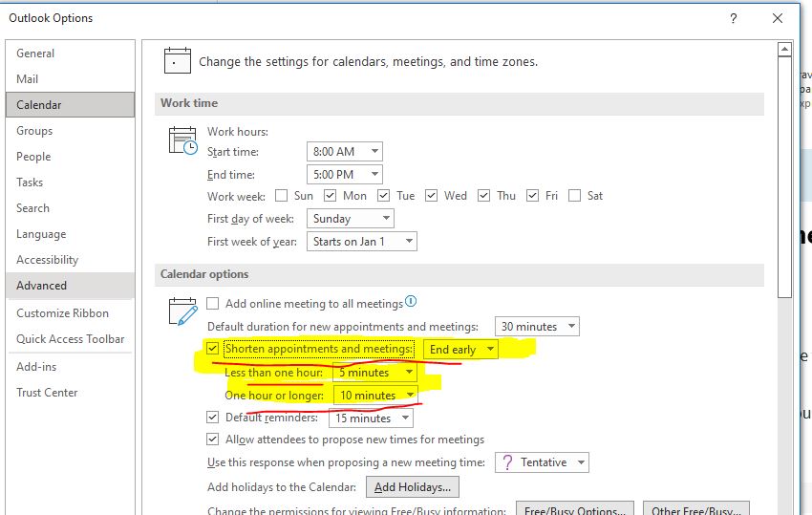Uncheck the Fri work week checkbox

[x=532, y=195]
